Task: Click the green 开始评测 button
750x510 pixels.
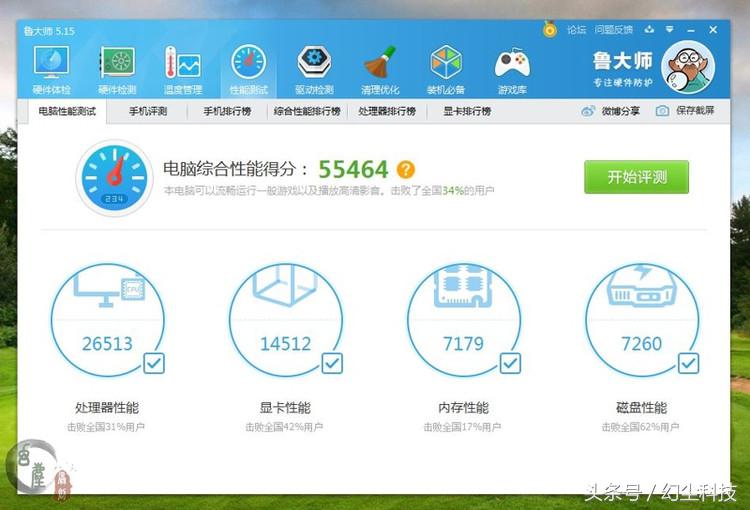Action: [636, 177]
